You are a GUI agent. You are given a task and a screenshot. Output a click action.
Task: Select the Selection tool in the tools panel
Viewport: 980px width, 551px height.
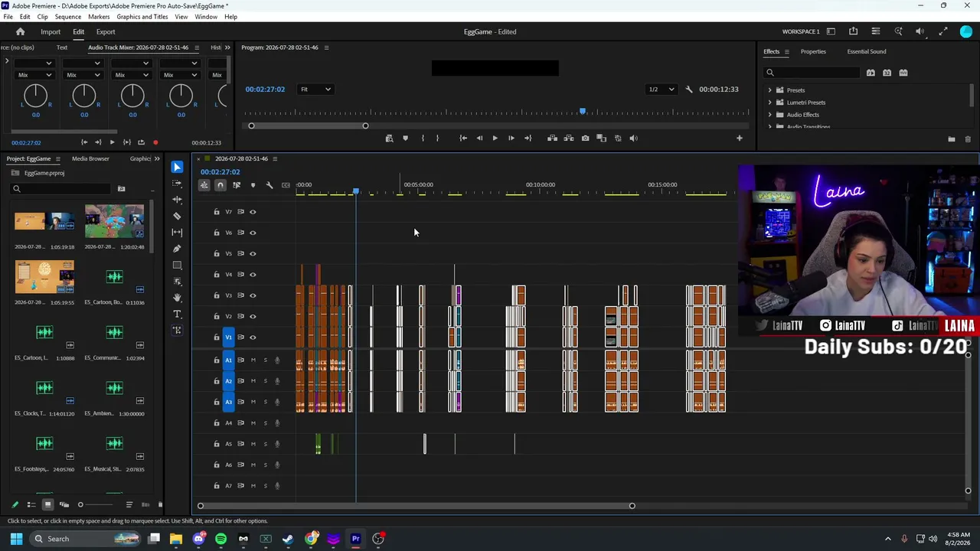[177, 167]
